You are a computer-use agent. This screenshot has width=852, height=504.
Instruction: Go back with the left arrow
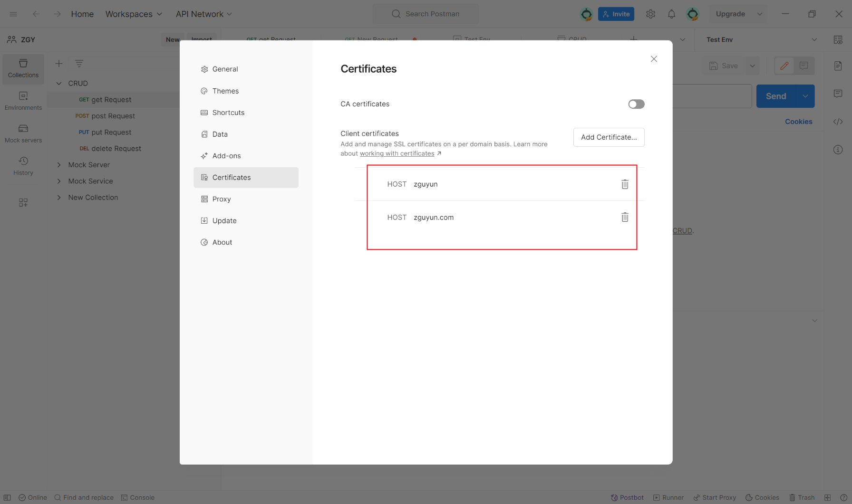[x=36, y=14]
